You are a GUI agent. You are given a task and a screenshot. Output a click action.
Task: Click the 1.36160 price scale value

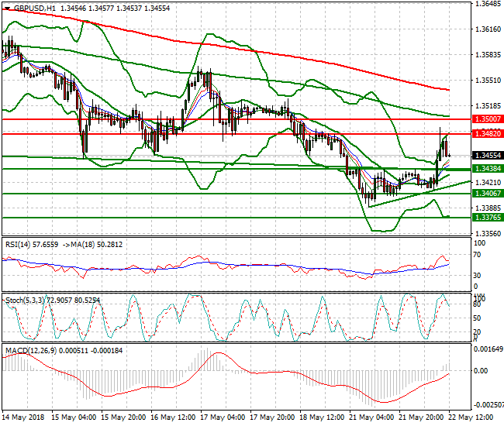tap(488, 29)
